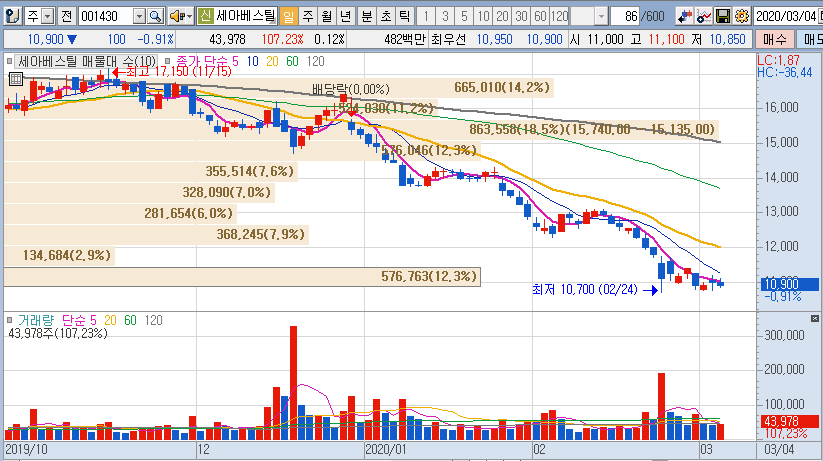Click square marker before 거래량 label
This screenshot has height=461, width=823.
(9, 320)
